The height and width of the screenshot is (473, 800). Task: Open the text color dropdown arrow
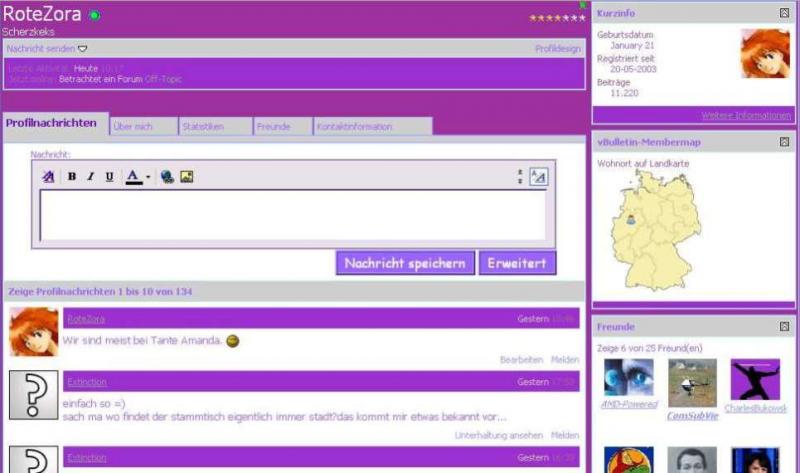click(148, 178)
